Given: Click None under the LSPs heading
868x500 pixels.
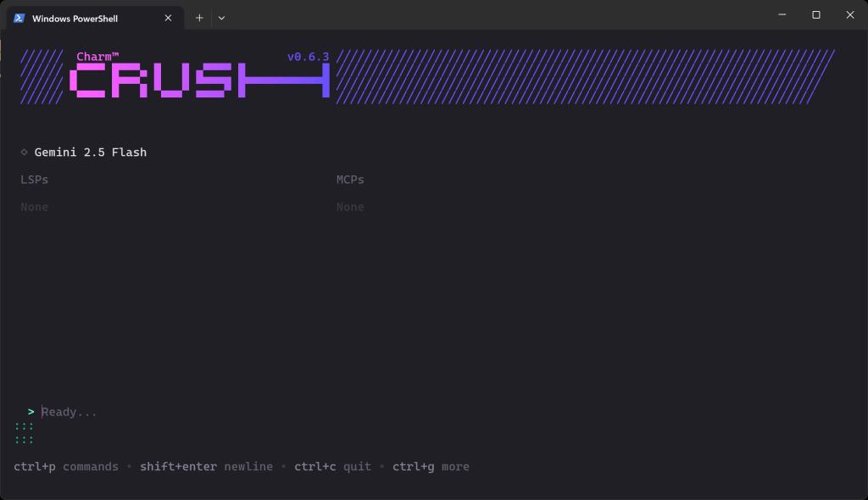Looking at the screenshot, I should (x=34, y=207).
